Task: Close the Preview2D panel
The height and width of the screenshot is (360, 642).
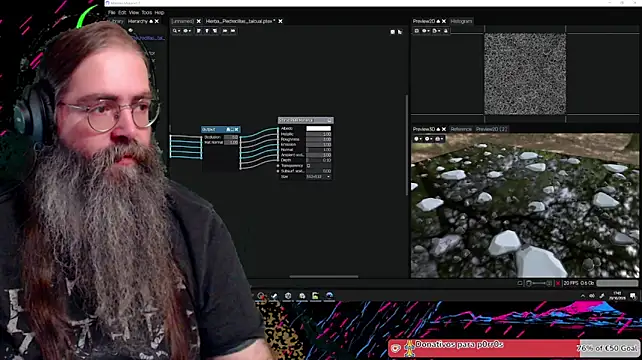Action: tap(444, 21)
